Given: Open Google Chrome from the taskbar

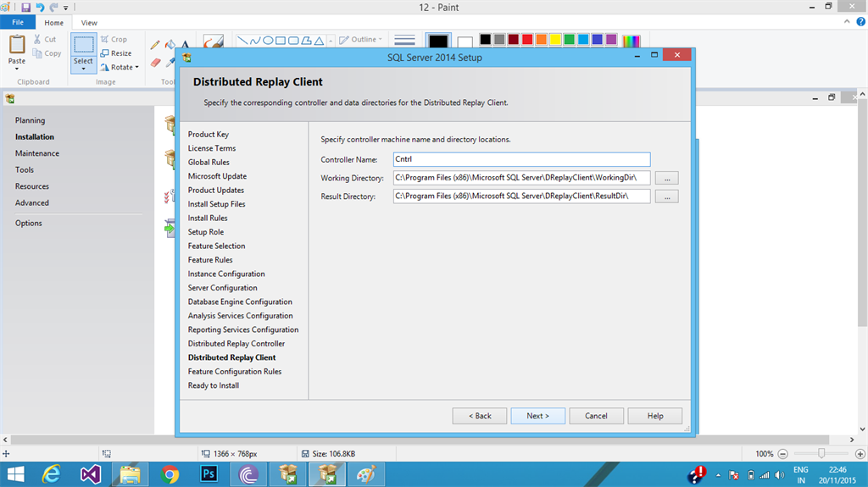Looking at the screenshot, I should (170, 474).
